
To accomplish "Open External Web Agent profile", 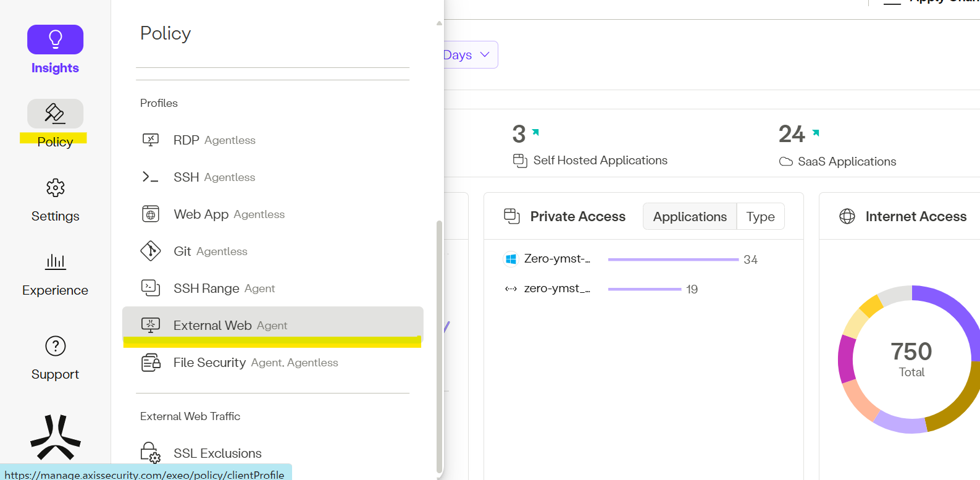I will 230,326.
